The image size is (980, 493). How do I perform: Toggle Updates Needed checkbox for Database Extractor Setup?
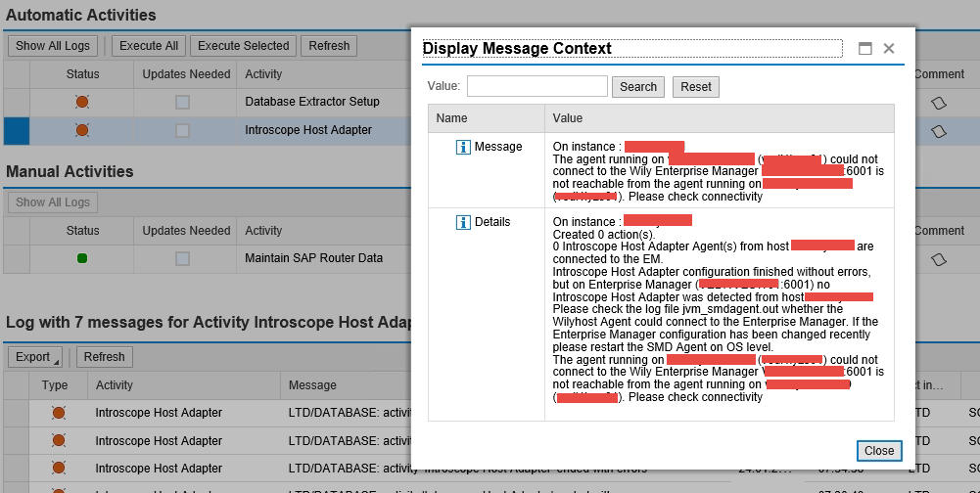182,102
